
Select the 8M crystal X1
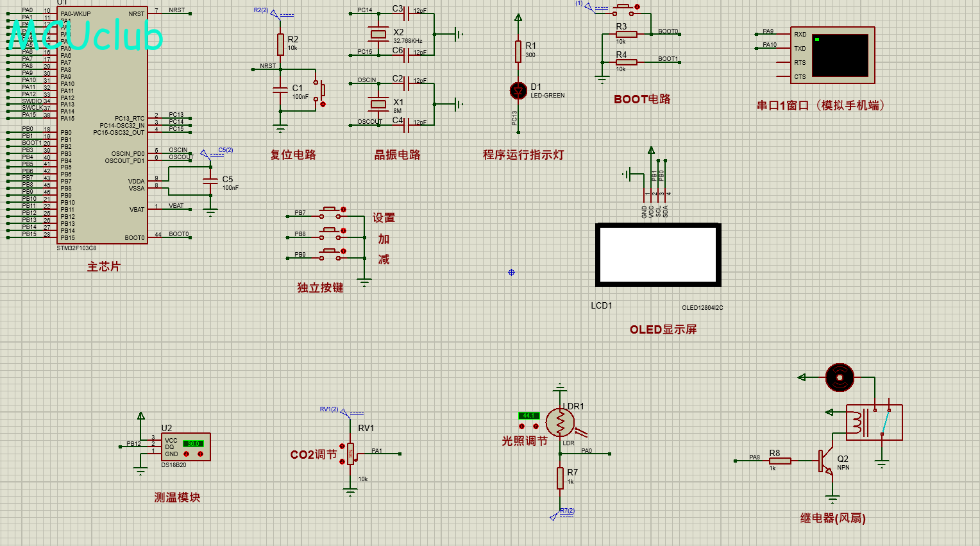point(378,103)
